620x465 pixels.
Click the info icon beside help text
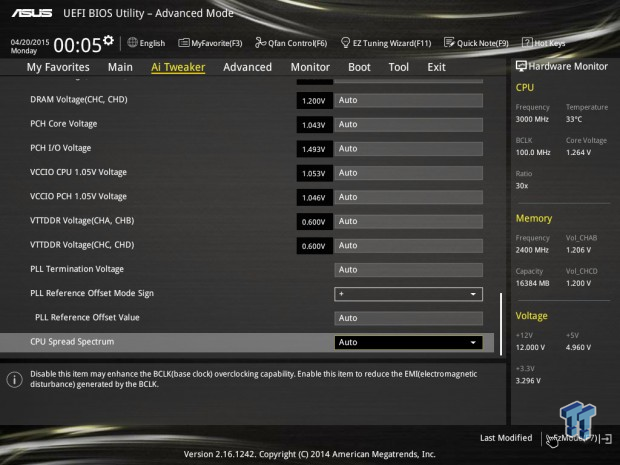[x=15, y=380]
